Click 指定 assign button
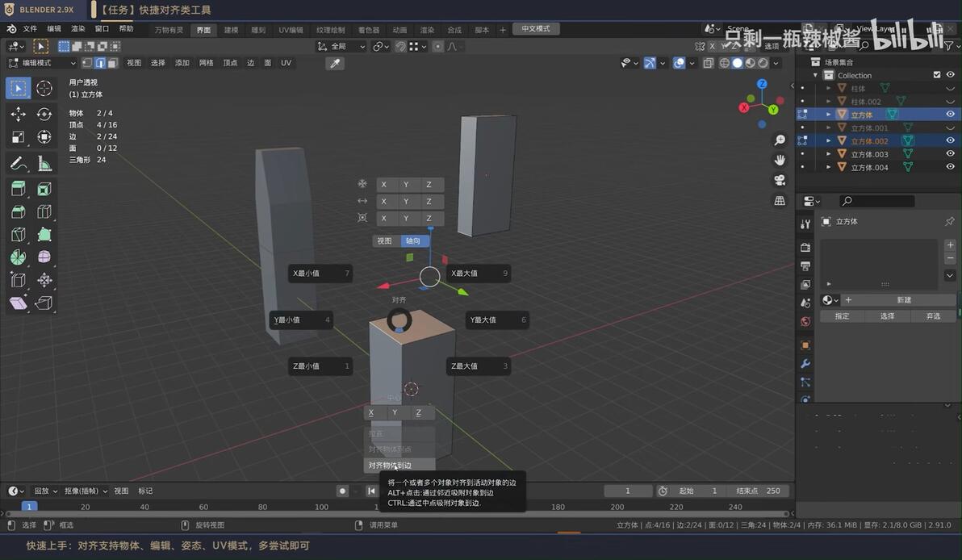This screenshot has width=962, height=560. click(842, 316)
